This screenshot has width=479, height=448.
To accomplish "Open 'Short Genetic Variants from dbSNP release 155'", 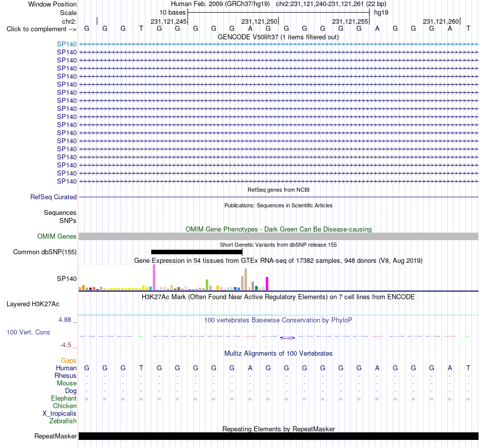I will point(278,245).
